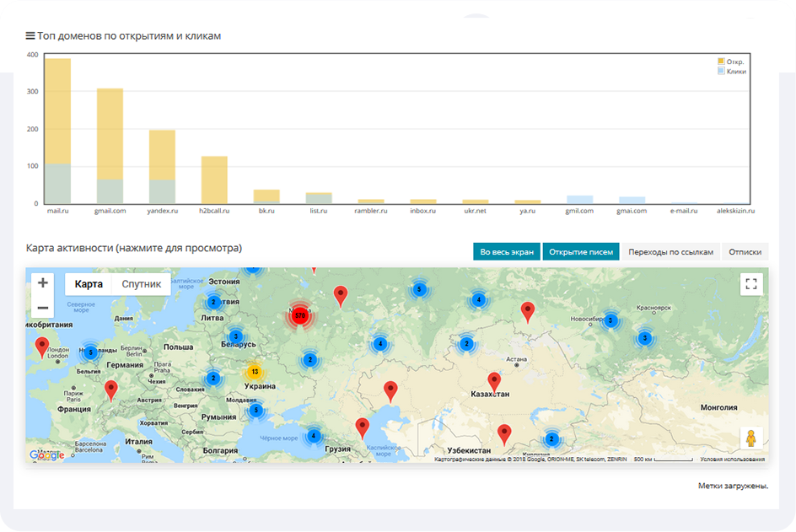This screenshot has width=796, height=532.
Task: Show Отписки activity on map
Action: pyautogui.click(x=745, y=251)
